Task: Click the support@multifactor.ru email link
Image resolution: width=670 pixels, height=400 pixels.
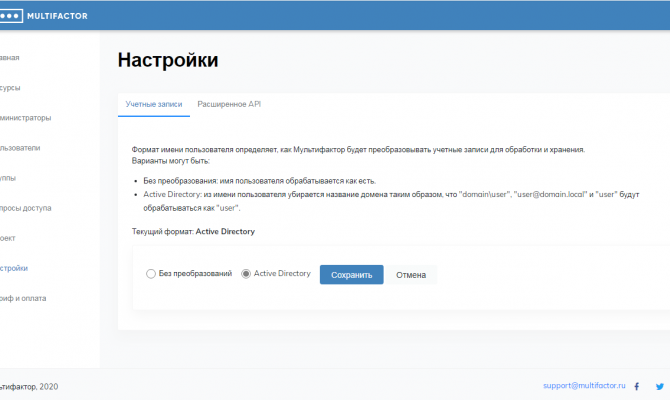Action: click(x=584, y=385)
